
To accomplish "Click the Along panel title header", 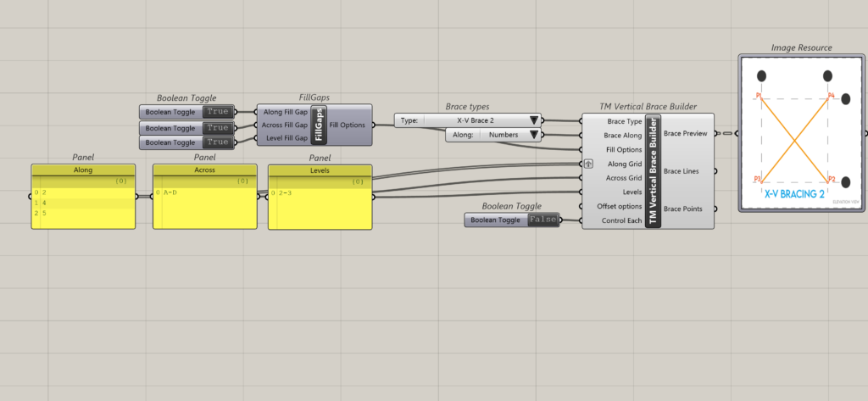I will (x=83, y=170).
